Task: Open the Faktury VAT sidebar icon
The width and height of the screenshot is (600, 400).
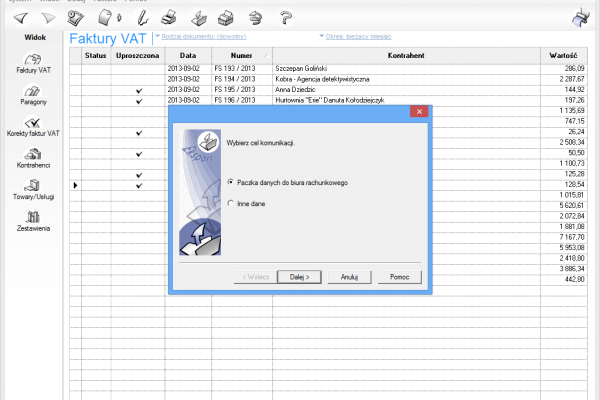Action: point(33,61)
